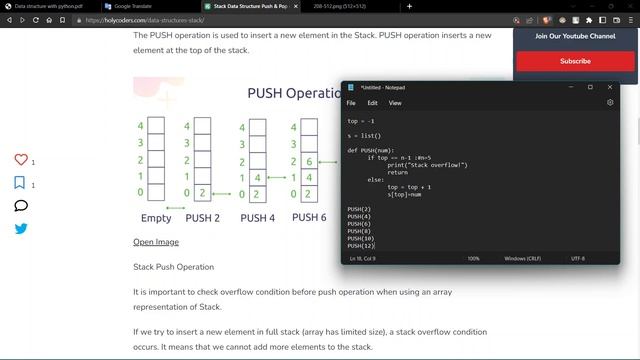Switch to Data structure with python.pdf tab
The image size is (640, 360).
point(49,6)
